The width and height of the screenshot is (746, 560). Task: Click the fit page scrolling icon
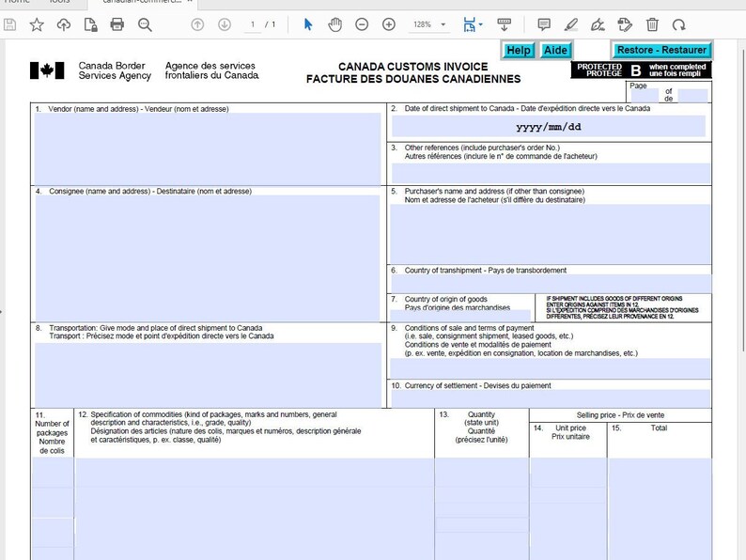pyautogui.click(x=469, y=24)
